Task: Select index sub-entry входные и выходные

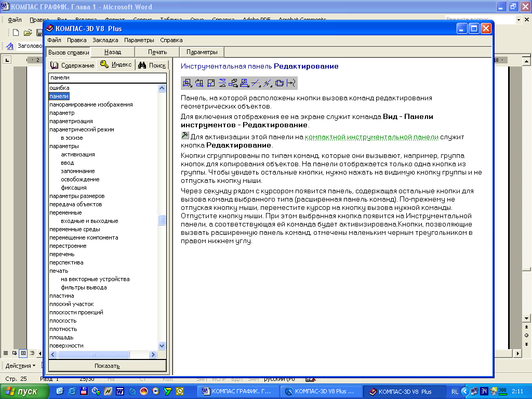Action: point(89,221)
